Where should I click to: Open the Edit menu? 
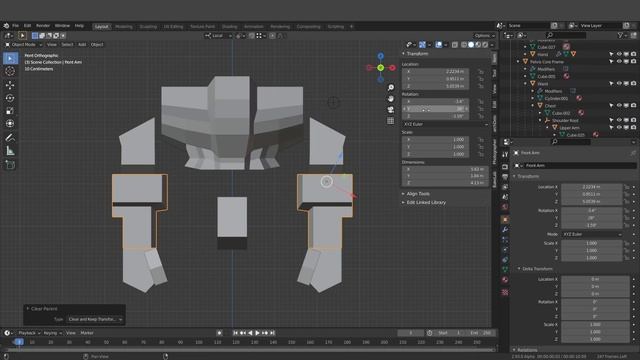(x=27, y=26)
